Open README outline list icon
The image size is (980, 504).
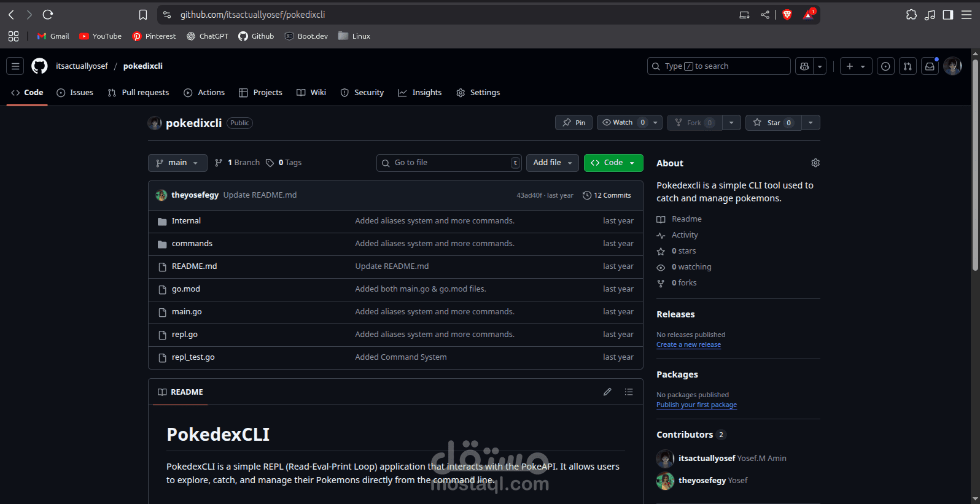[x=629, y=392]
